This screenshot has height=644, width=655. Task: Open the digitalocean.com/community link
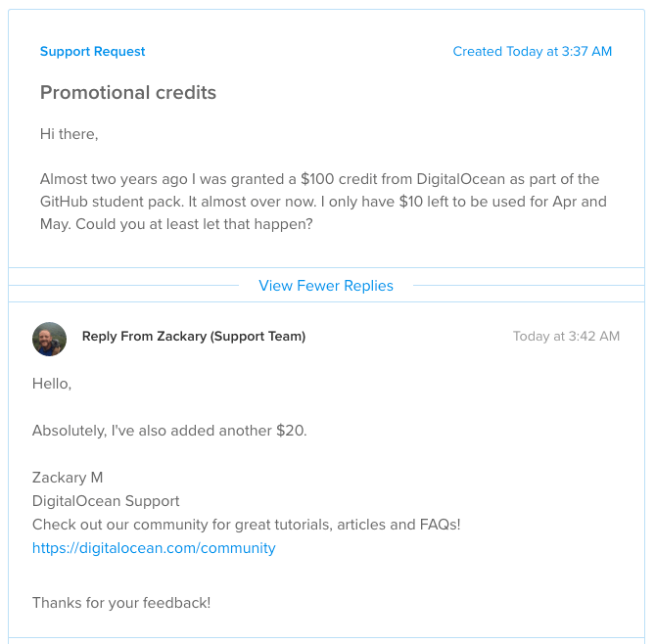point(154,548)
